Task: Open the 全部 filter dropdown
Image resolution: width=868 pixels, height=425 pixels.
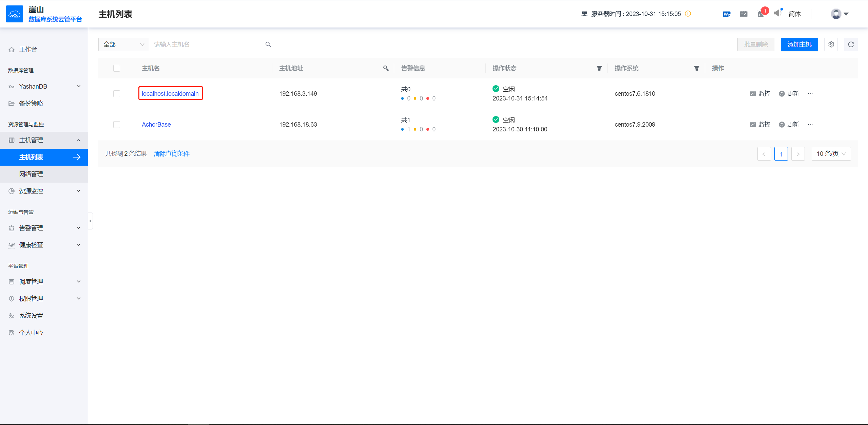Action: (x=123, y=44)
